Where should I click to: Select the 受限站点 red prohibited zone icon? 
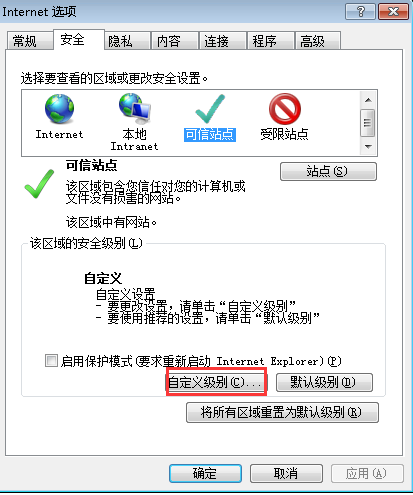coord(285,109)
